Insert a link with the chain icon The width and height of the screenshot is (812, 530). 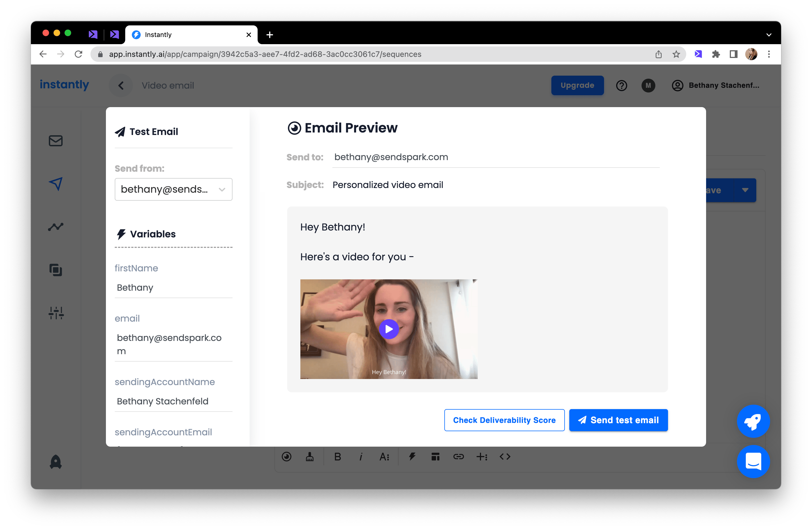click(458, 457)
